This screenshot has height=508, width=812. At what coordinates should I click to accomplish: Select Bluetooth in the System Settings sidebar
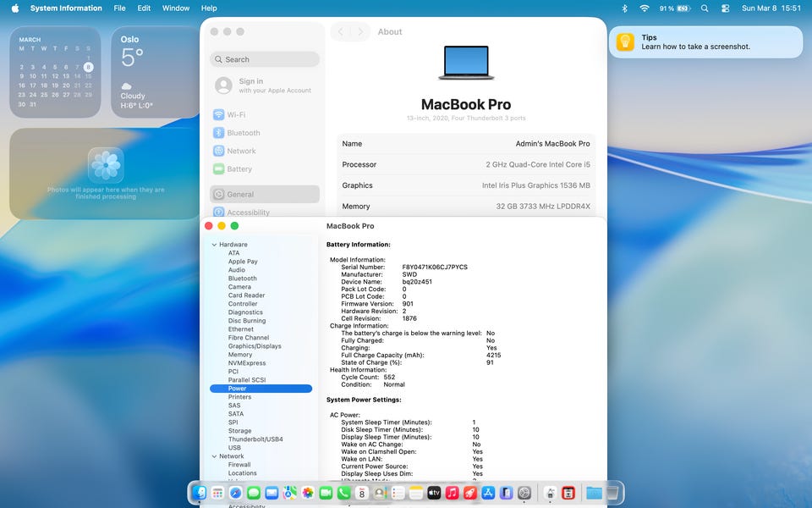coord(243,133)
